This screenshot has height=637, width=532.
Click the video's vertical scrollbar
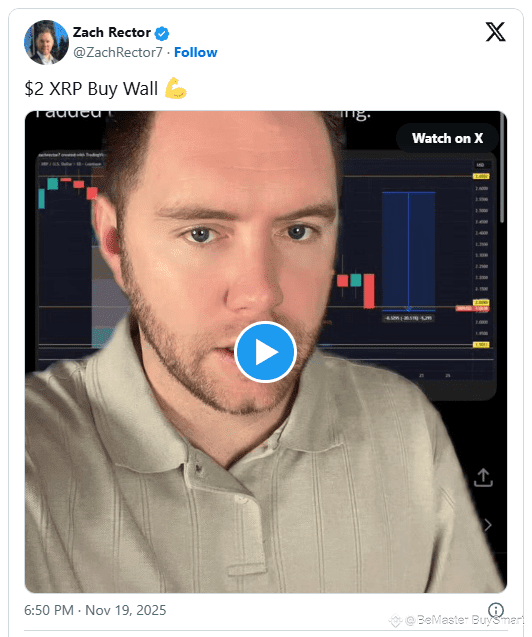(x=502, y=169)
